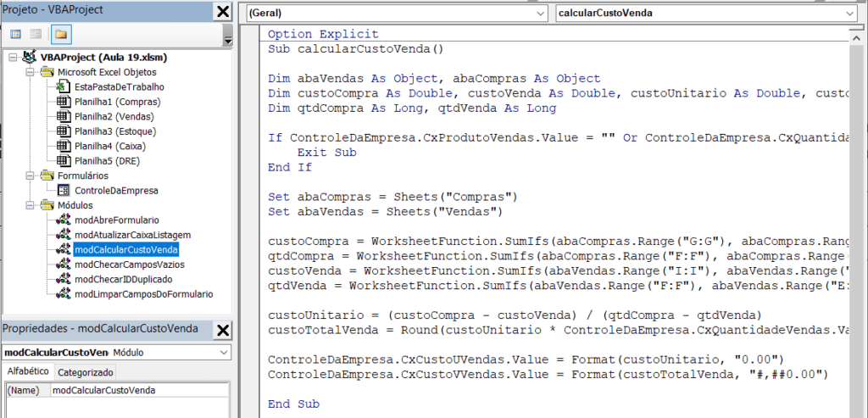This screenshot has width=868, height=418.
Task: Click the Planilha3 (Estoque) sheet icon
Action: (64, 131)
